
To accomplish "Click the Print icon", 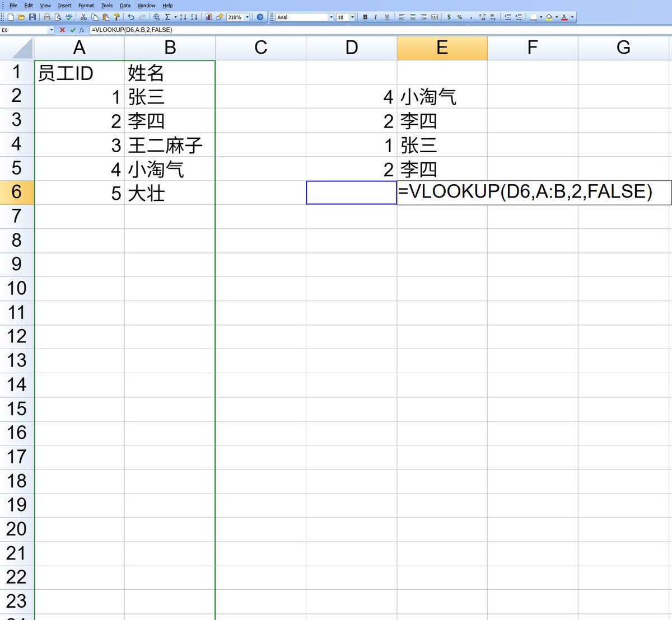I will (47, 17).
